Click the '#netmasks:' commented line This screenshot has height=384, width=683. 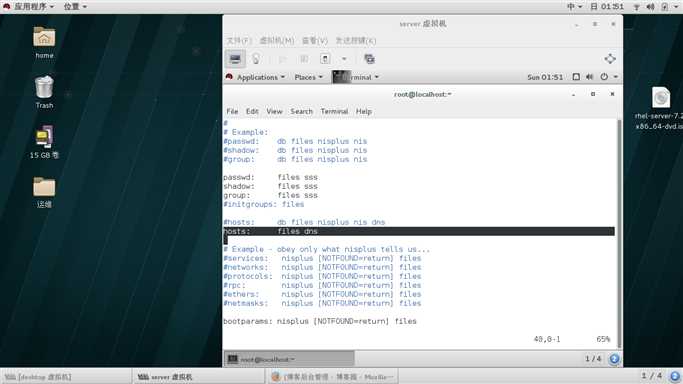coord(322,303)
